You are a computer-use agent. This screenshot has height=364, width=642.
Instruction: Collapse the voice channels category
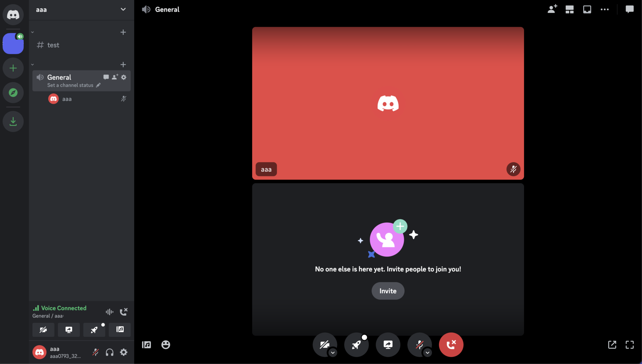pyautogui.click(x=32, y=64)
